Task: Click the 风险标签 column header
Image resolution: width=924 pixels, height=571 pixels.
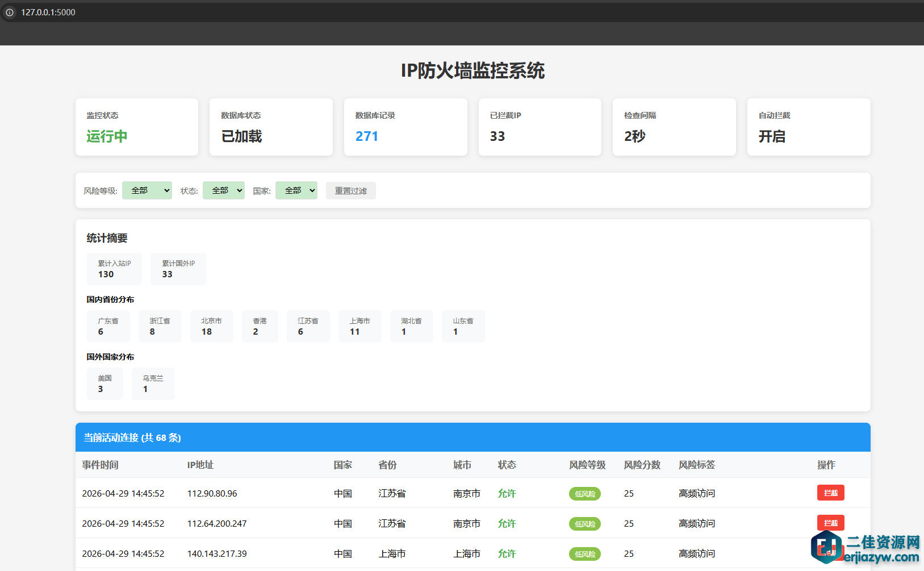Action: coord(697,465)
